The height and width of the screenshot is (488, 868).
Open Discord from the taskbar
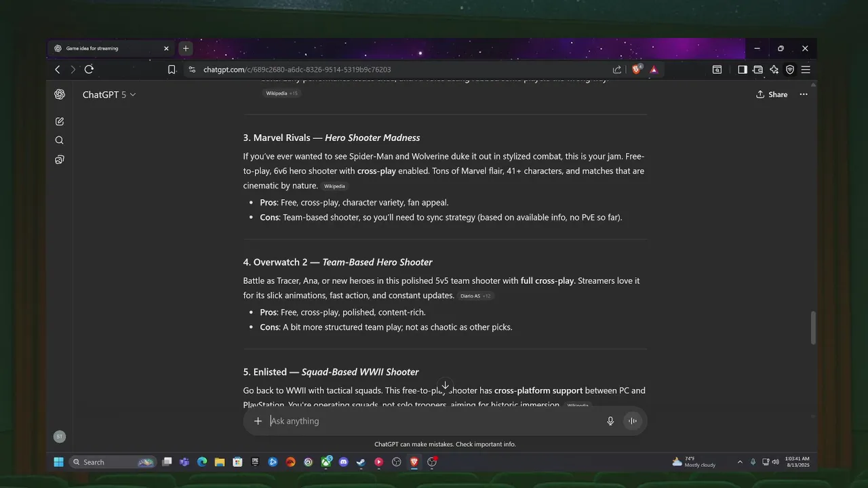[x=343, y=462]
